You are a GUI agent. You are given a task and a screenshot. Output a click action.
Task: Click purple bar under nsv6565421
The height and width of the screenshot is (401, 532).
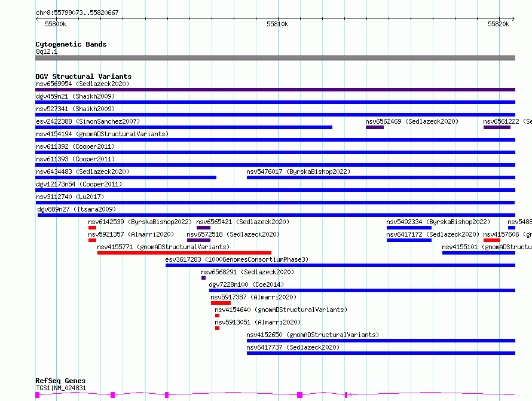pos(203,228)
